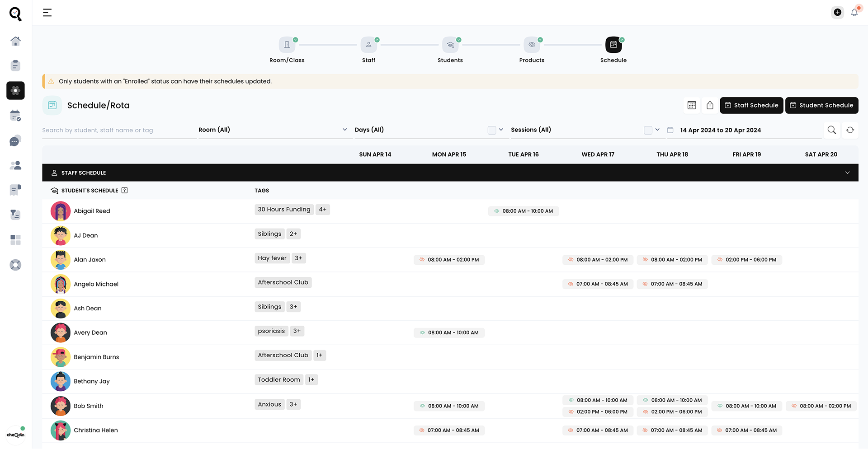Click the Staff Schedule button

coord(751,105)
